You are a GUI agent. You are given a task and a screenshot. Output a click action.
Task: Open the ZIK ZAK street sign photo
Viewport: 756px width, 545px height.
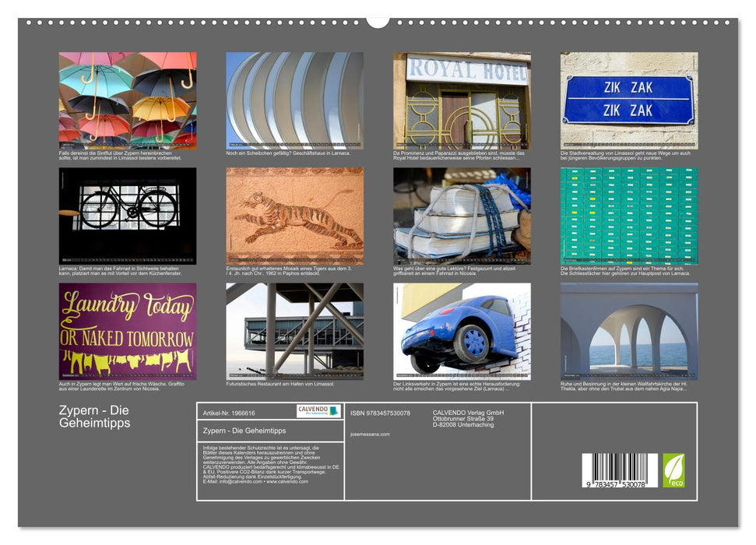(x=629, y=100)
